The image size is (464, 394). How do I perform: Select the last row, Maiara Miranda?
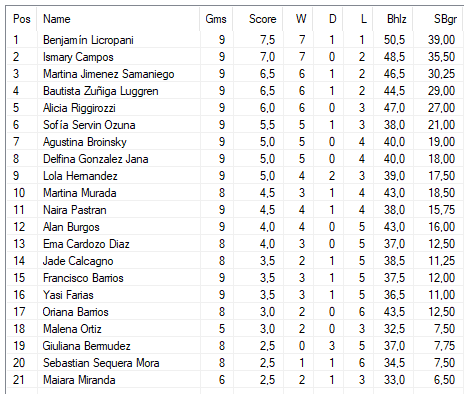pyautogui.click(x=235, y=380)
